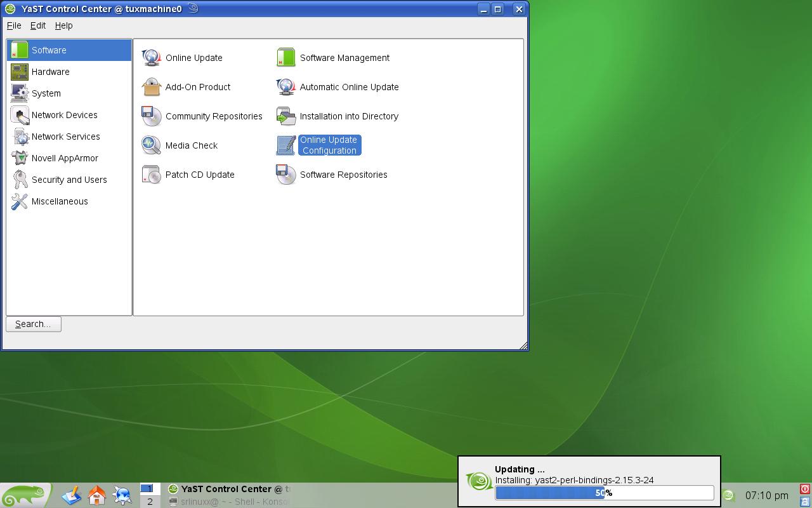Open the Online Update module icon
Viewport: 812px width, 508px height.
click(152, 57)
